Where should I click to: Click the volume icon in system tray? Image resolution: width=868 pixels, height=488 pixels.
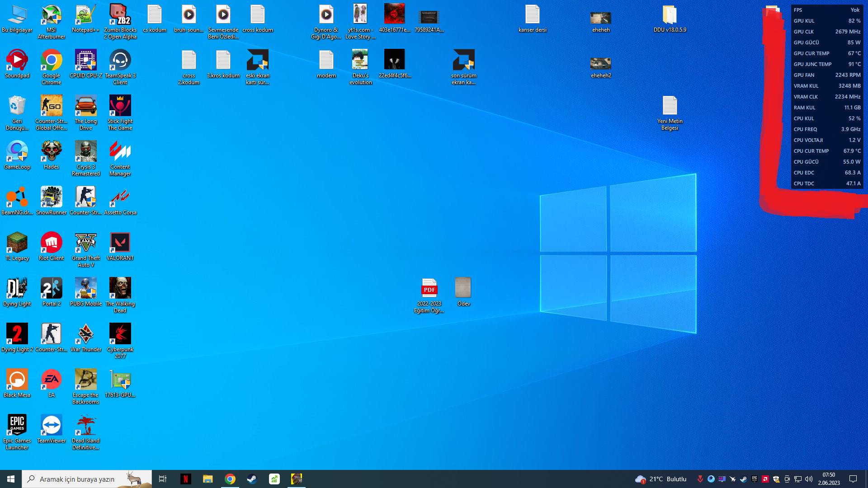809,479
